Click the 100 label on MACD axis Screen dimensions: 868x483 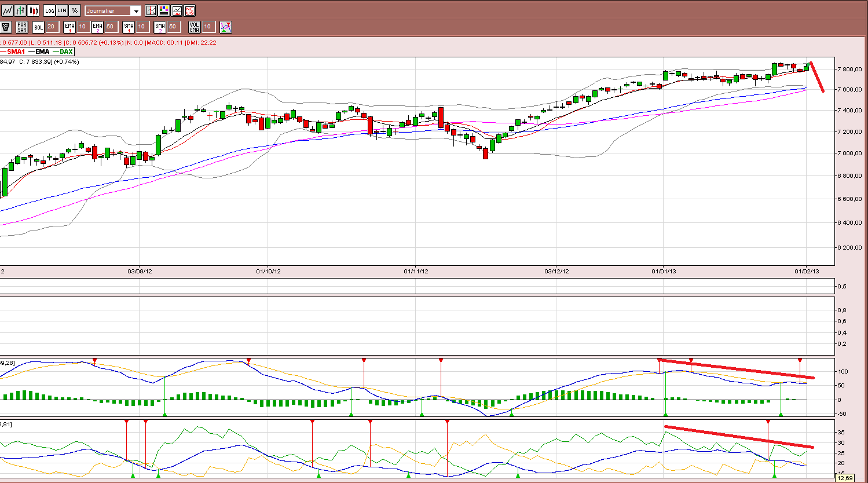click(843, 371)
